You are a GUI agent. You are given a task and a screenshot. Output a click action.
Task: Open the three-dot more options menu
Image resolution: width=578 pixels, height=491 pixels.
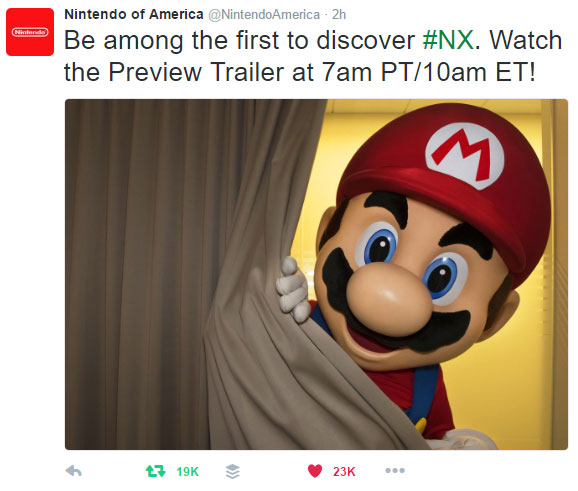395,470
